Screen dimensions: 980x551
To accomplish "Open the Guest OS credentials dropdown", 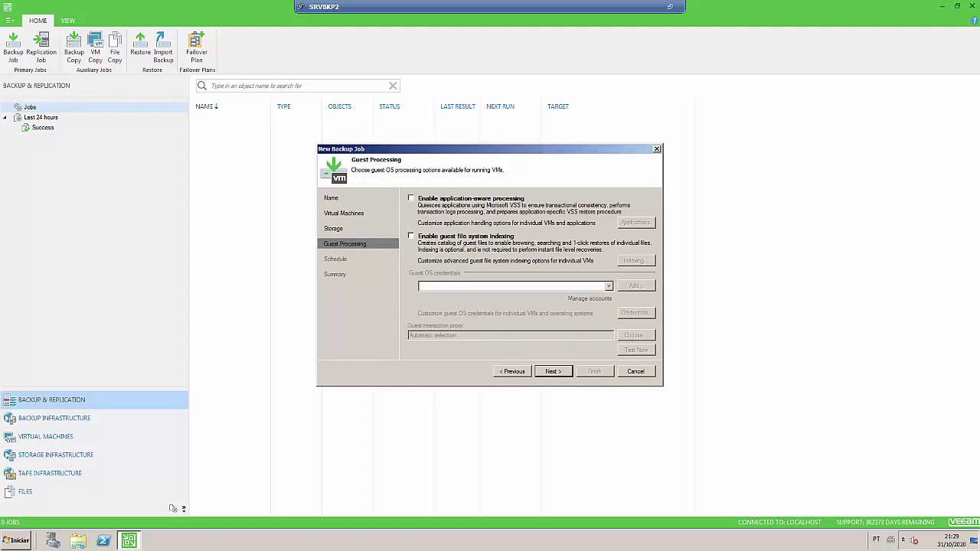I will pyautogui.click(x=609, y=286).
